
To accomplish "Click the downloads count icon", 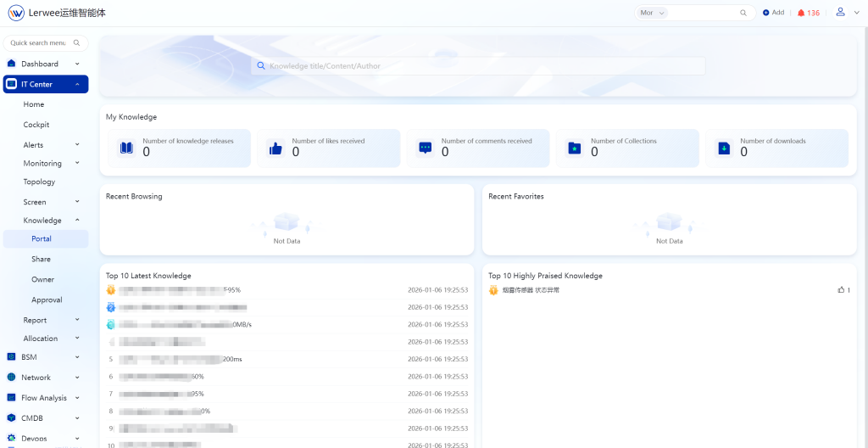I will coord(724,148).
